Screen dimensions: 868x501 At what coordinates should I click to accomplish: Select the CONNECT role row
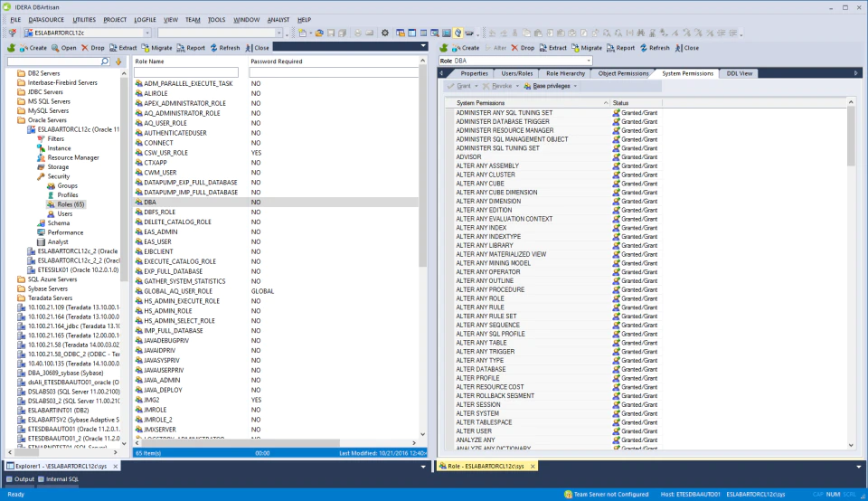coord(276,143)
